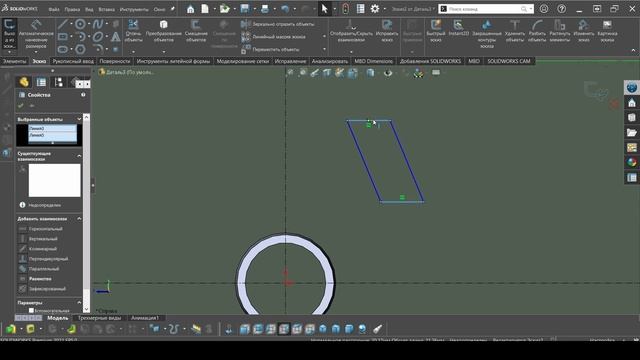Switch to the SOLIDWORKS CAM tab
Screen dimensions: 640x360
coord(509,61)
